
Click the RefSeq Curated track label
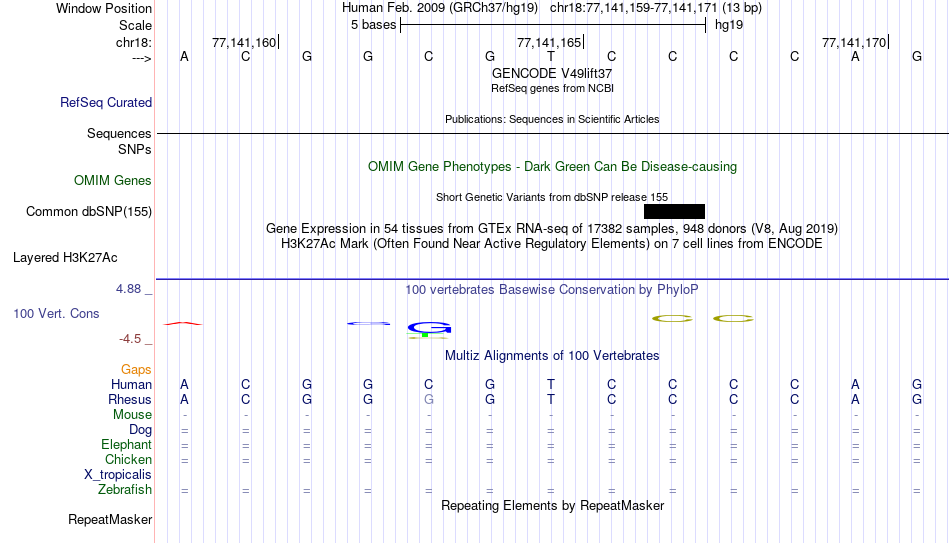click(x=105, y=102)
